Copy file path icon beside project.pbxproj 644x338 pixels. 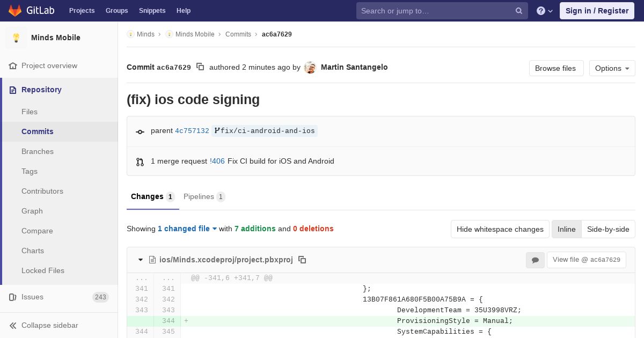click(x=302, y=260)
